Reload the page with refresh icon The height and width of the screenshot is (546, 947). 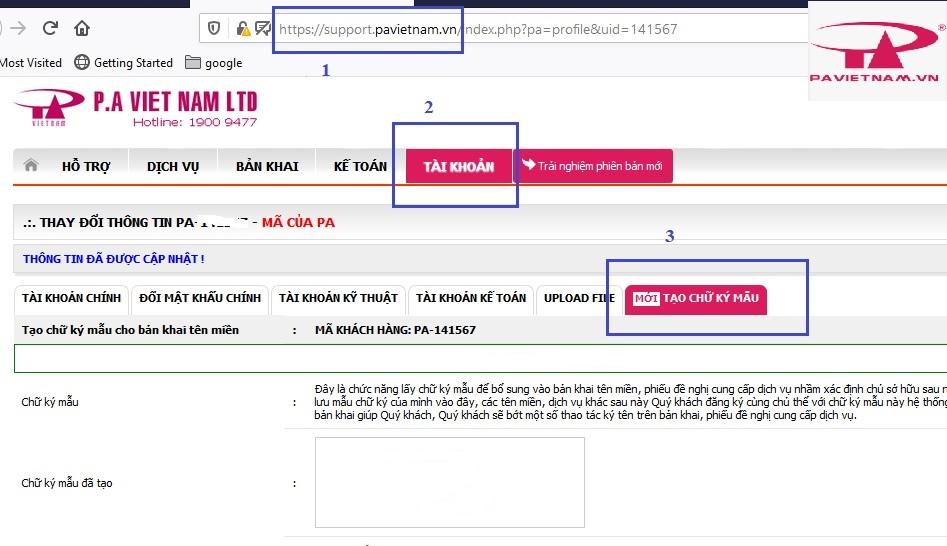coord(50,28)
